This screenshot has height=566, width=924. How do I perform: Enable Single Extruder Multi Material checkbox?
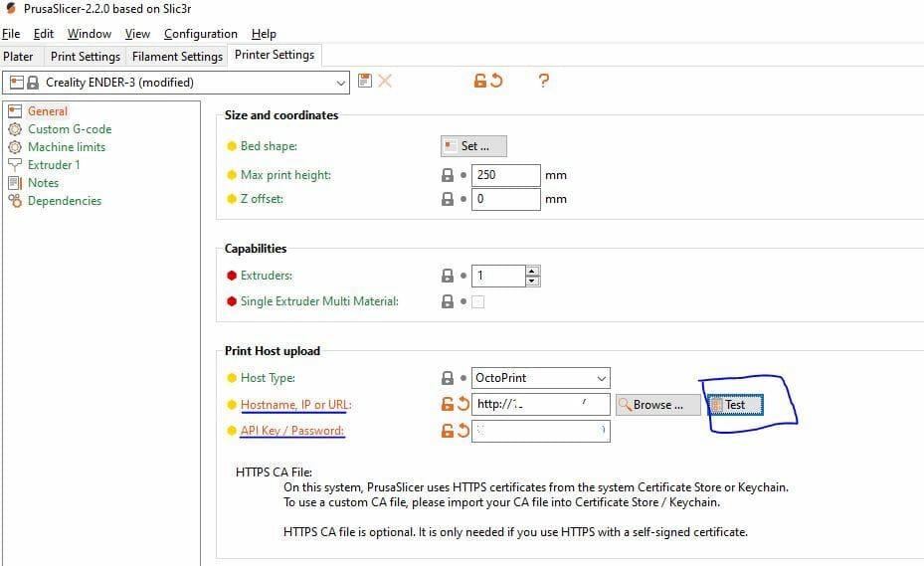click(x=477, y=301)
